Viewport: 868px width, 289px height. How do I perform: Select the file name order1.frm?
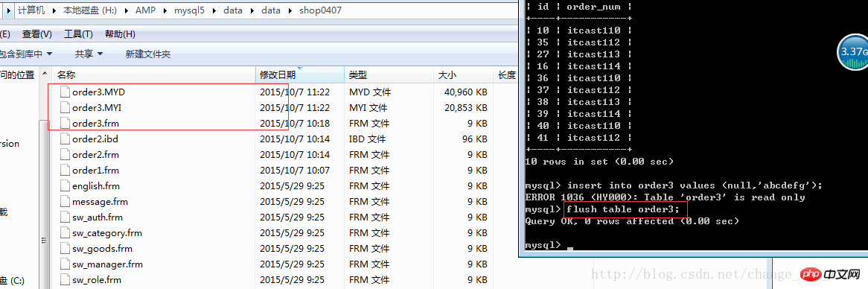[95, 170]
